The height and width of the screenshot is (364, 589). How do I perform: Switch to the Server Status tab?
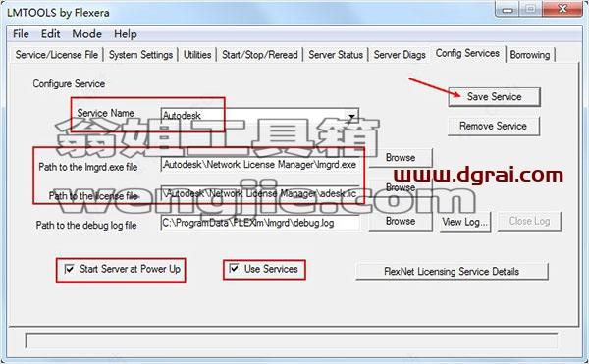tap(336, 55)
